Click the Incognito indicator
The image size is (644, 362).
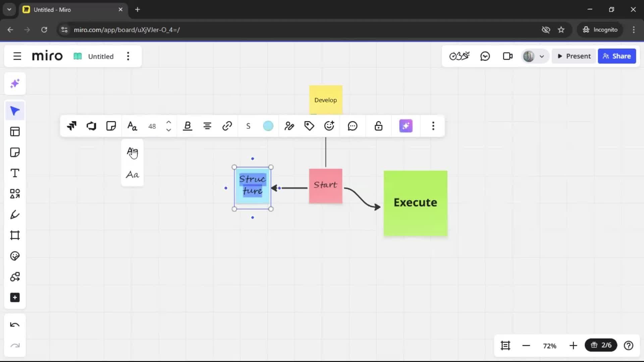pos(600,29)
